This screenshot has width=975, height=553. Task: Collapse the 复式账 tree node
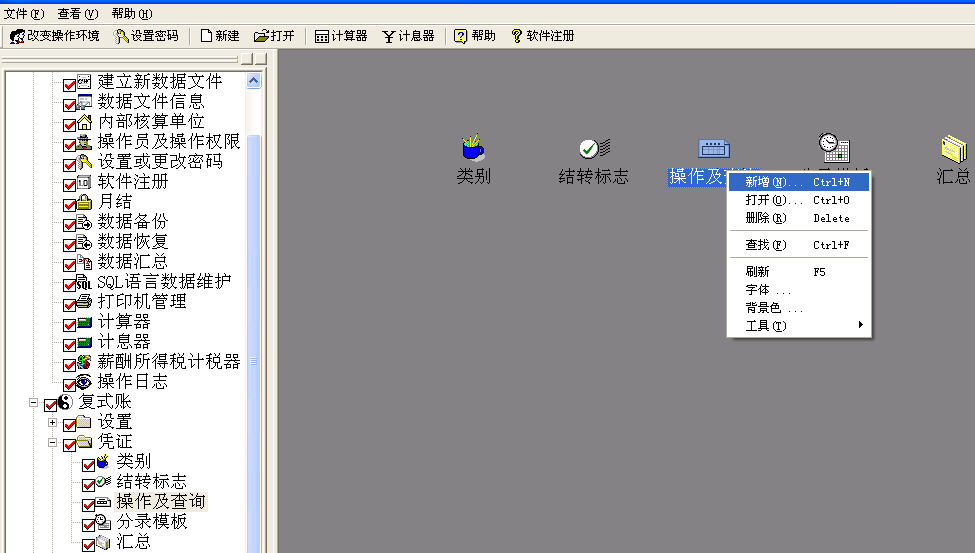(x=33, y=404)
